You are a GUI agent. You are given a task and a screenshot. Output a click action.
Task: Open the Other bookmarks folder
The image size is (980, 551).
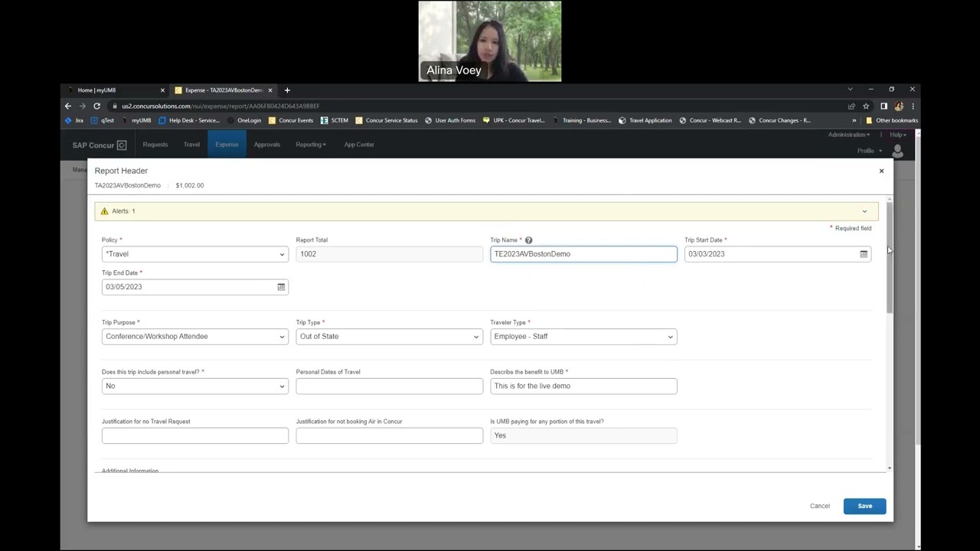tap(891, 120)
